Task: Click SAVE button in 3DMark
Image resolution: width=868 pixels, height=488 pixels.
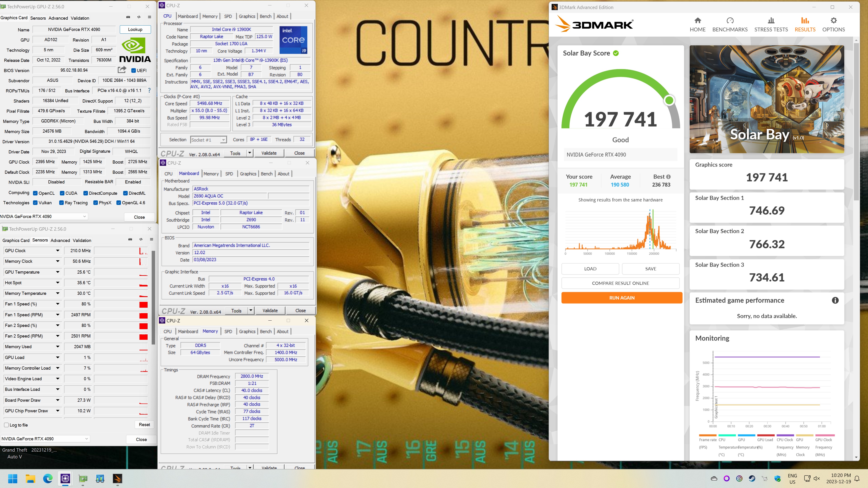Action: pyautogui.click(x=651, y=269)
